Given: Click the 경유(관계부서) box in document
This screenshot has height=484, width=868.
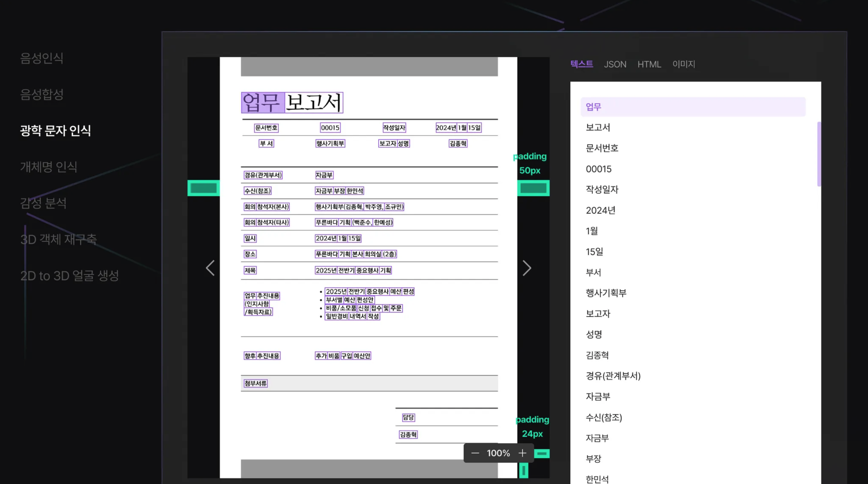Looking at the screenshot, I should pyautogui.click(x=263, y=175).
